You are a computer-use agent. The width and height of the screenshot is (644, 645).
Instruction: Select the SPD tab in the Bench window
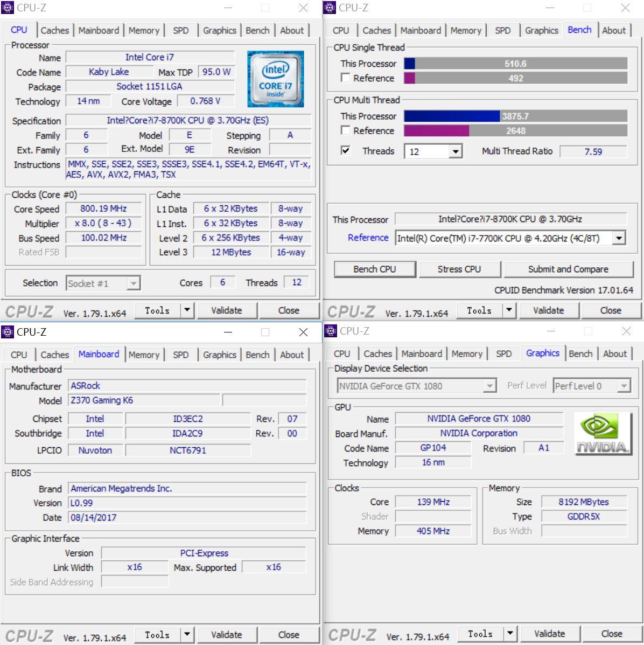pyautogui.click(x=502, y=30)
